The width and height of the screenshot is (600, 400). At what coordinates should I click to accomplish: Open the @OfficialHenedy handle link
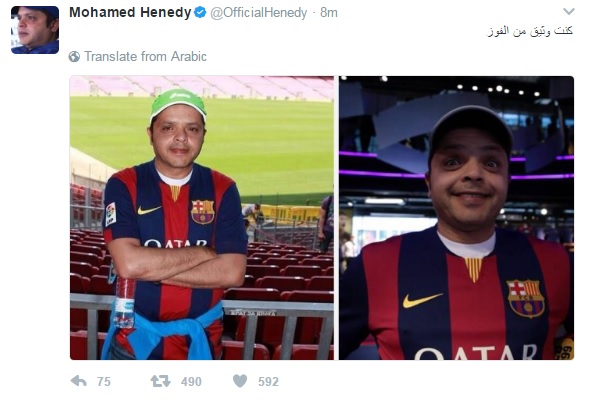259,13
